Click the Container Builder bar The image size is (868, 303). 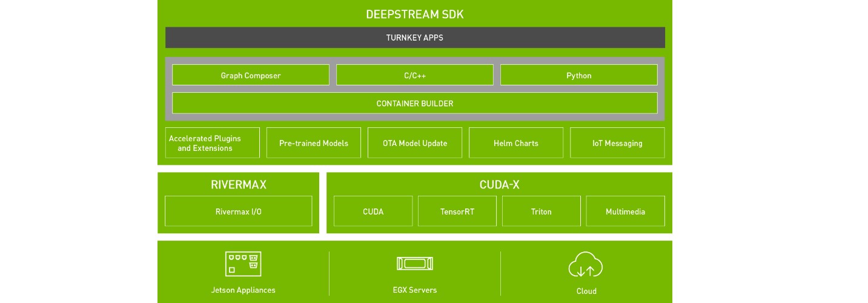pos(415,103)
